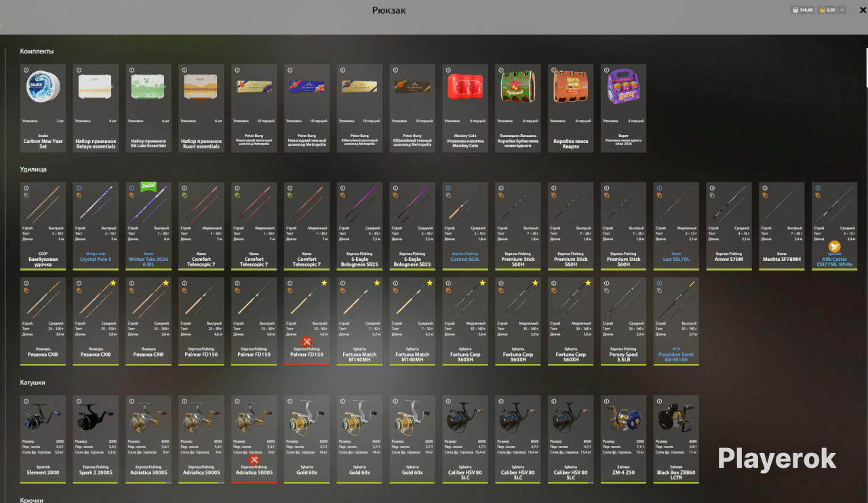Select the Alfa Caster CM77ML White rod
868x503 pixels.
[834, 226]
